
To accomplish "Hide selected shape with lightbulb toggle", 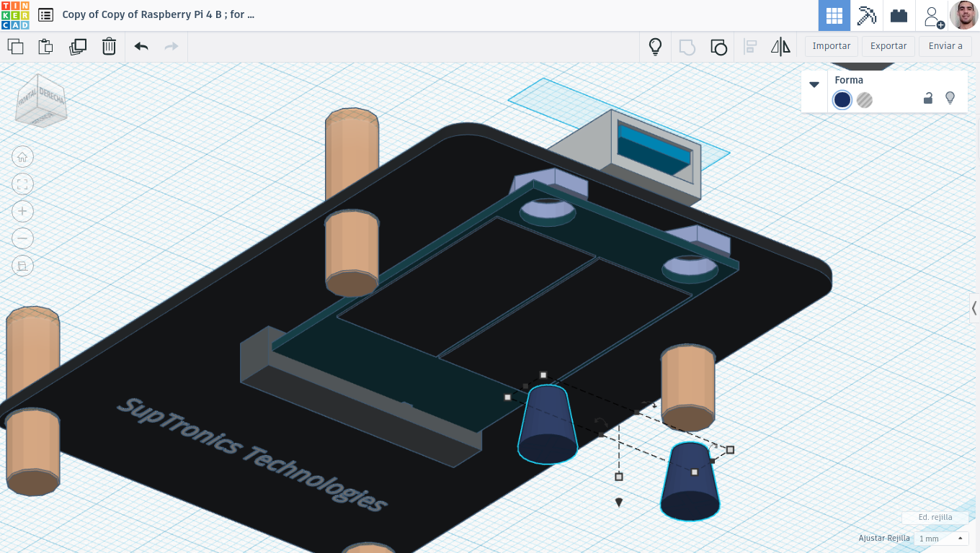I will click(x=950, y=98).
